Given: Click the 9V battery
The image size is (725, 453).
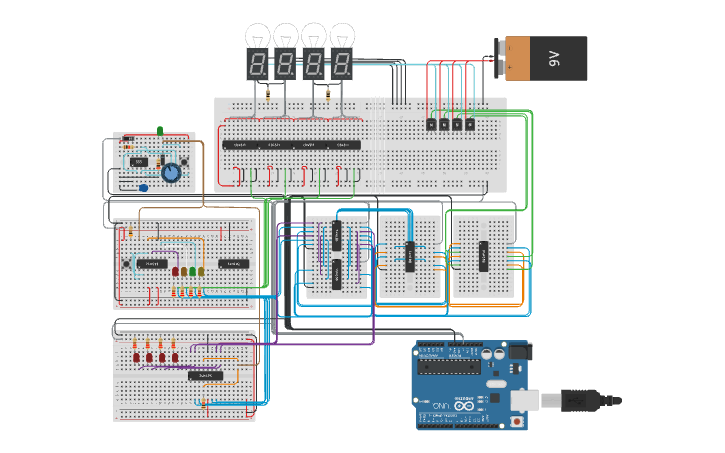Looking at the screenshot, I should click(x=545, y=58).
